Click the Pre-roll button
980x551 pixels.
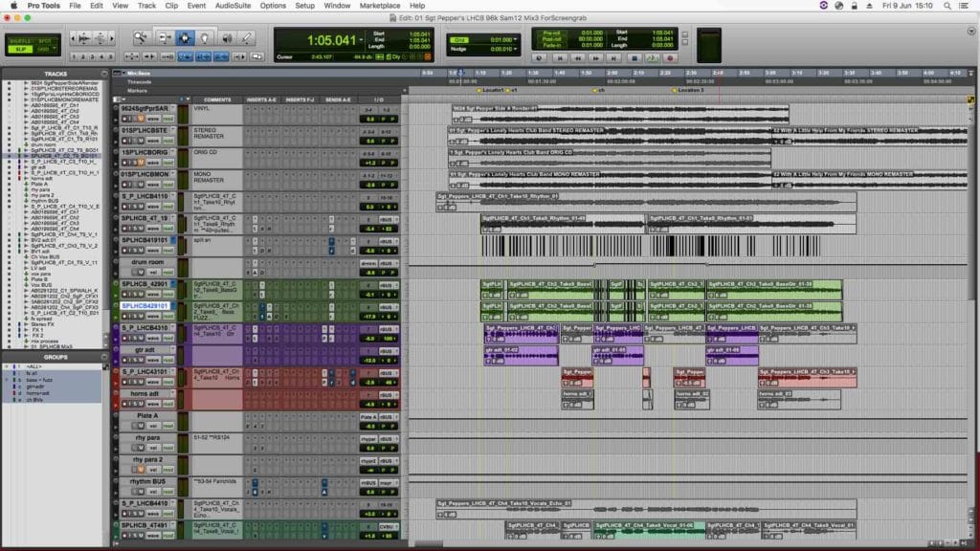(552, 33)
